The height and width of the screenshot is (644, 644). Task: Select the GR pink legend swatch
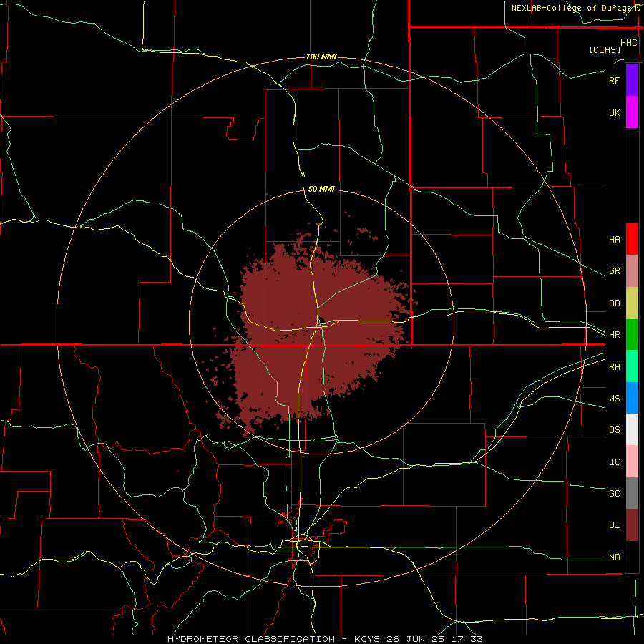tap(632, 271)
